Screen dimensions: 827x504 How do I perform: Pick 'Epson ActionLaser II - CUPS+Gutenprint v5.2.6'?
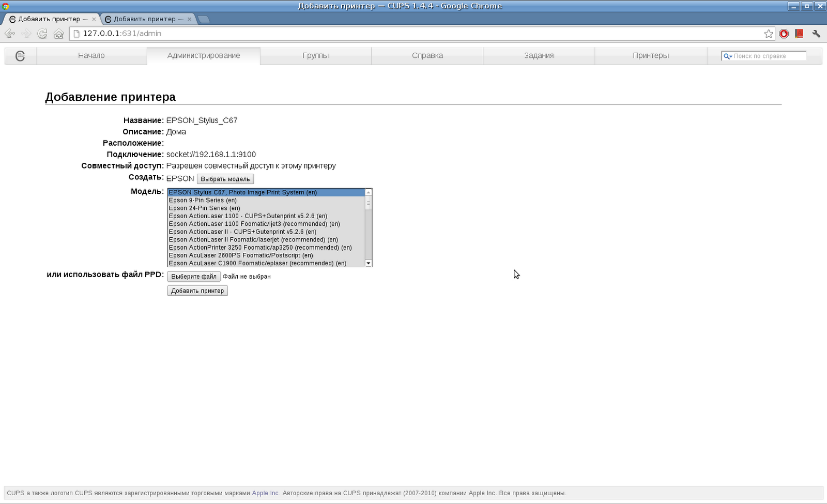tap(266, 232)
